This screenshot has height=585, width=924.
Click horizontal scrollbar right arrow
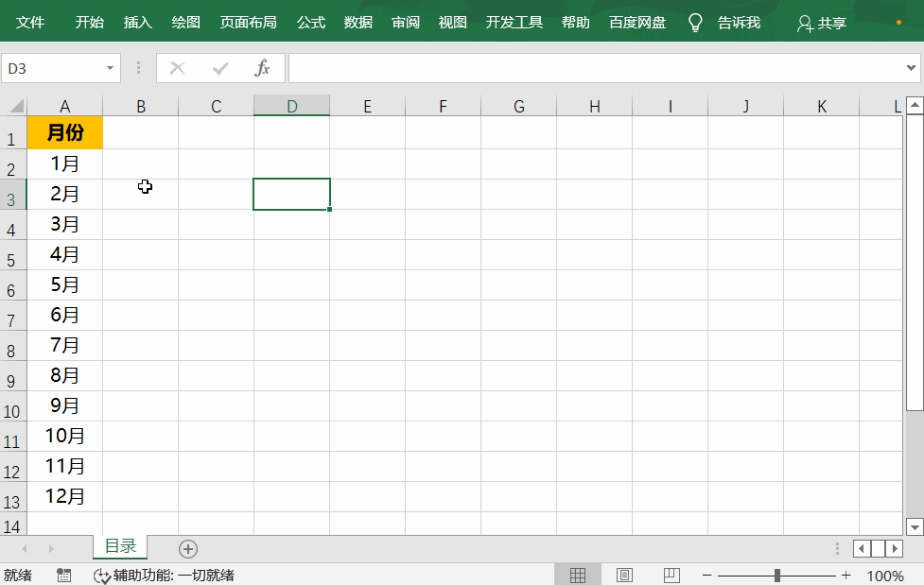(895, 549)
